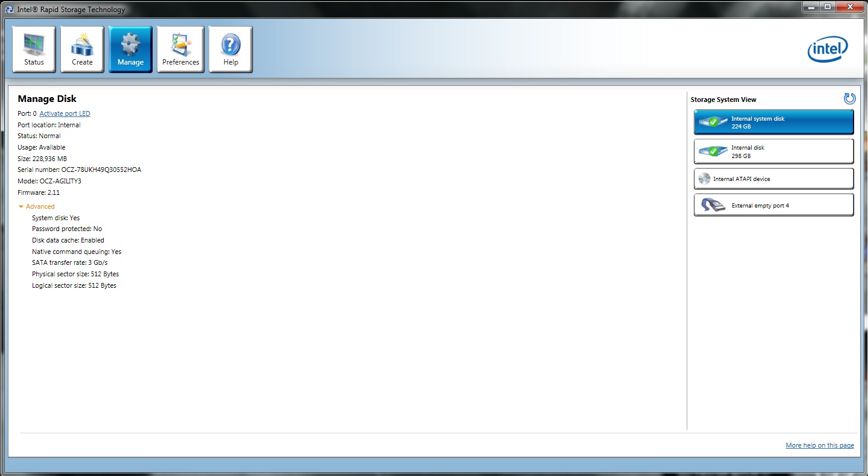Maximize the Rapid Storage Technology window
This screenshot has height=476, width=868.
pyautogui.click(x=827, y=7)
